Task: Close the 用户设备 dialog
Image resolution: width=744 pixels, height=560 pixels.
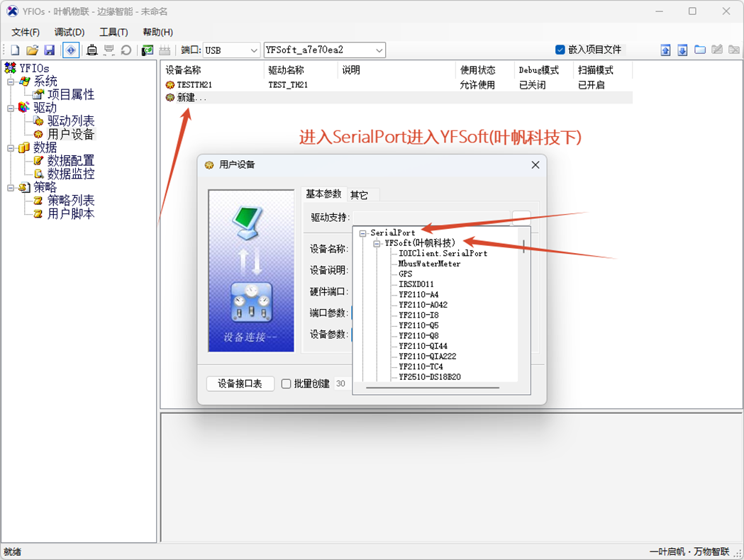Action: tap(535, 165)
